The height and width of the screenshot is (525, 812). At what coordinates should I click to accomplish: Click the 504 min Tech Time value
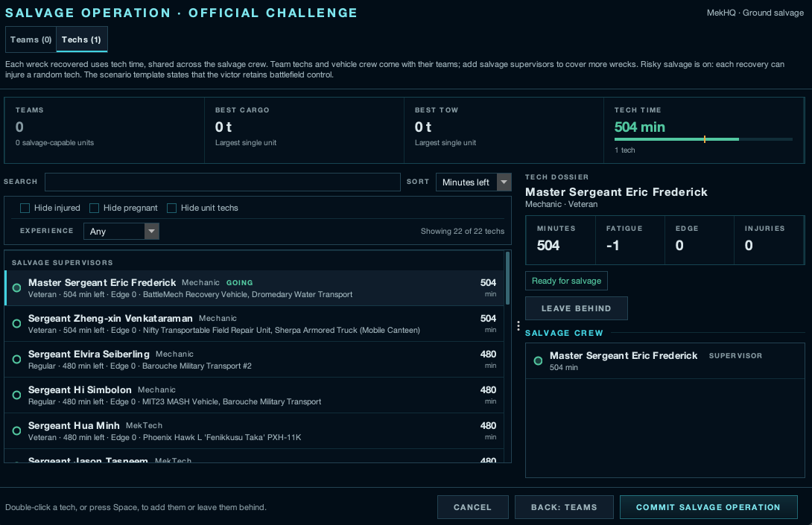(x=640, y=127)
